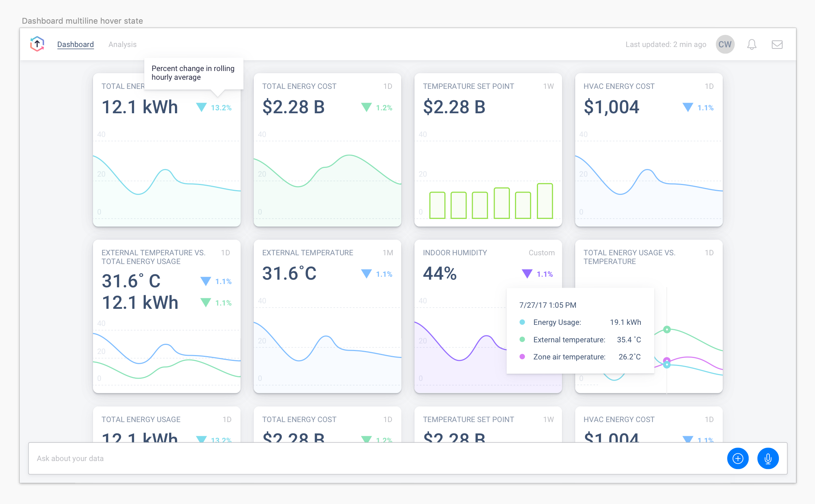Switch to the Dashboard tab
The height and width of the screenshot is (504, 815).
[75, 44]
